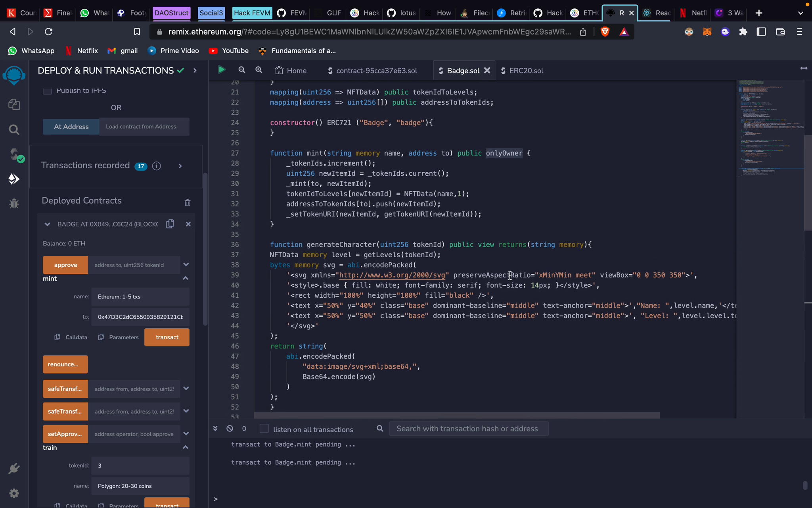Click the At Address button
812x508 pixels.
click(x=71, y=127)
